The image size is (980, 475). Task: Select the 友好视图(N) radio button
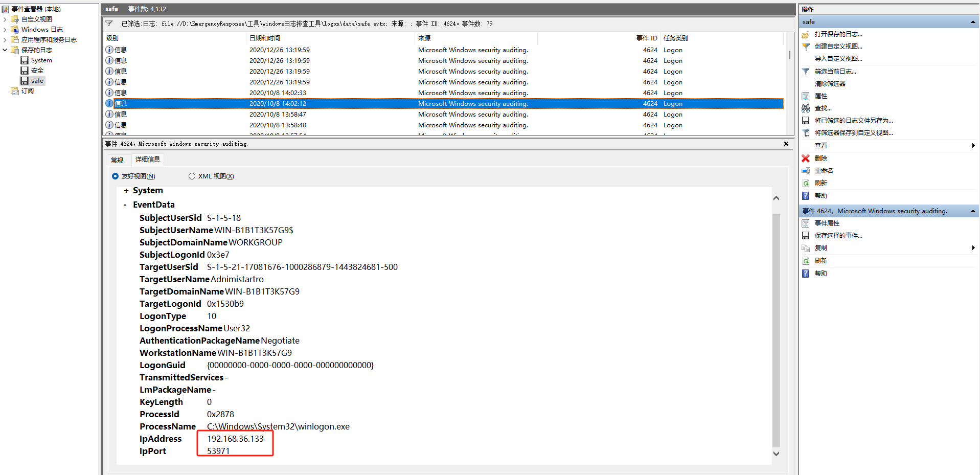point(115,176)
